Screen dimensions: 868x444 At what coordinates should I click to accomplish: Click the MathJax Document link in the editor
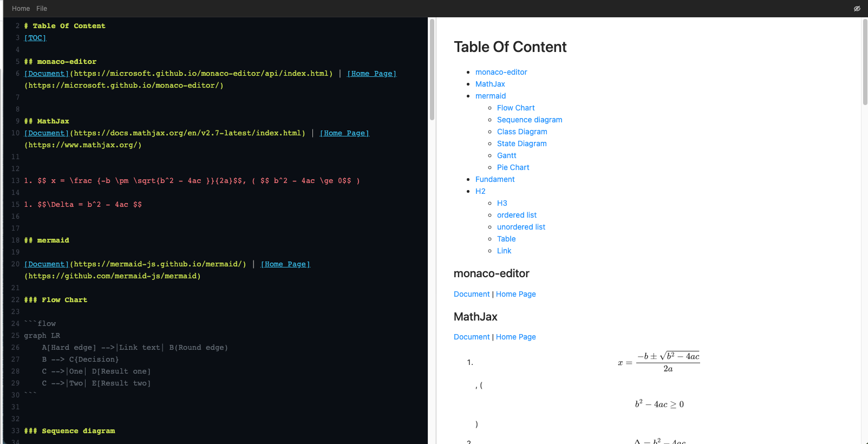pyautogui.click(x=47, y=133)
